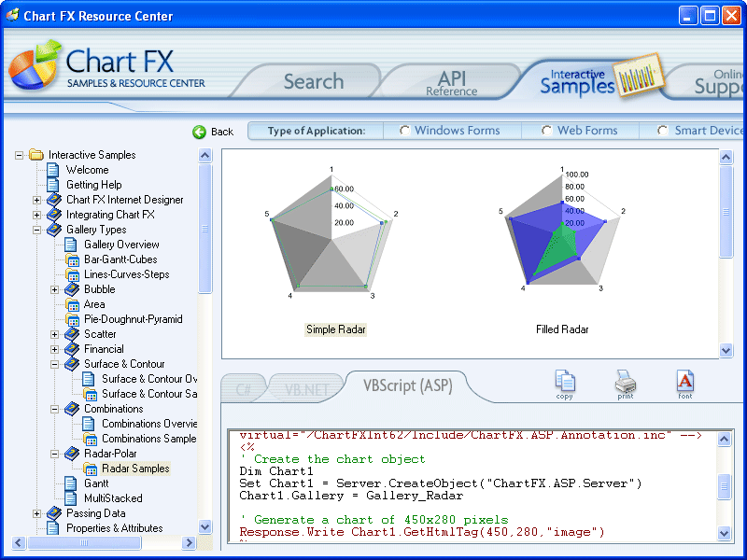Expand the Bubble tree node
The image size is (747, 560).
(x=55, y=289)
